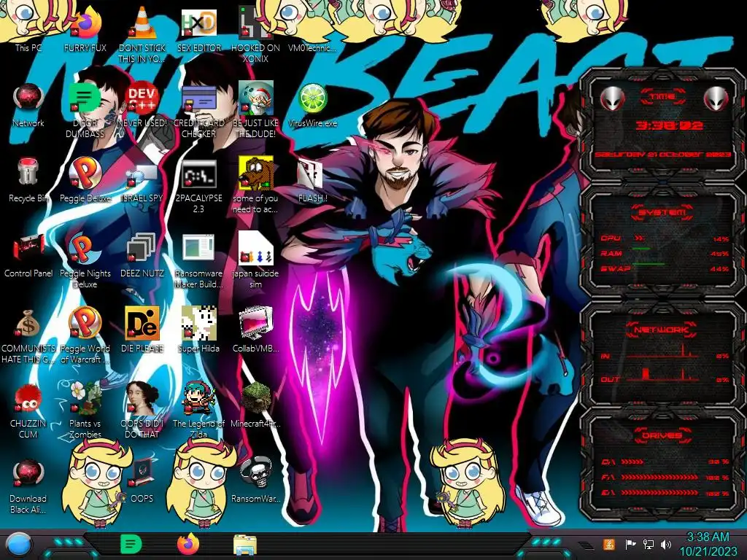Screen dimensions: 747x560
Task: Click the SYSTEM header in the widget
Action: 662,212
